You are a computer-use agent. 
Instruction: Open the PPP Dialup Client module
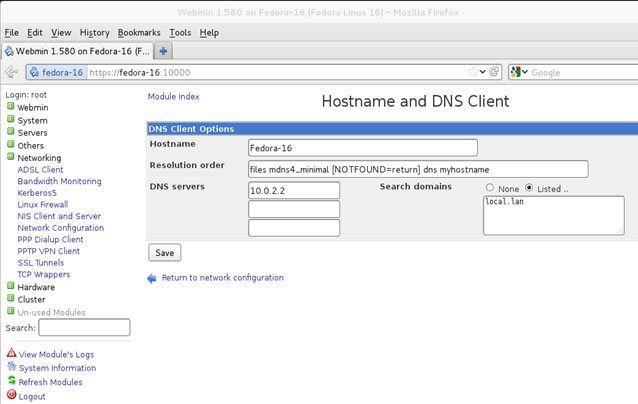click(50, 240)
